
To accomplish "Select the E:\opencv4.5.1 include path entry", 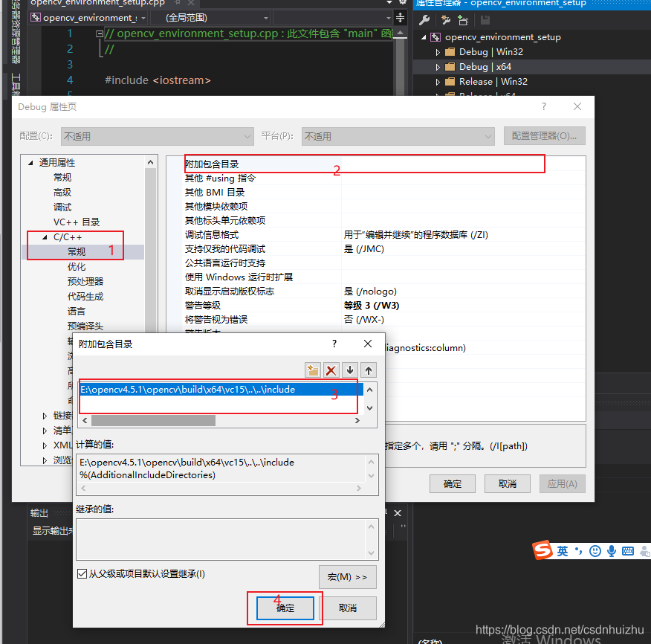I will click(x=221, y=390).
